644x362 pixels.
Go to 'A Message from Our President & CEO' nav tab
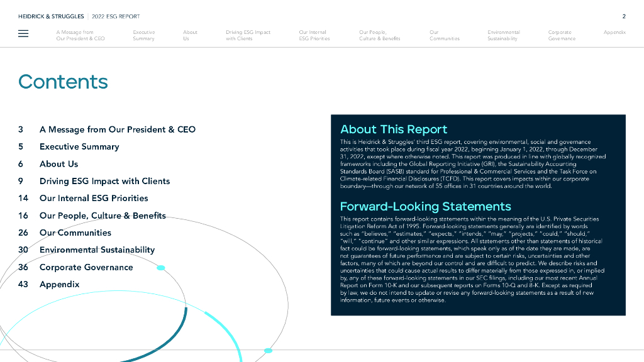(80, 35)
